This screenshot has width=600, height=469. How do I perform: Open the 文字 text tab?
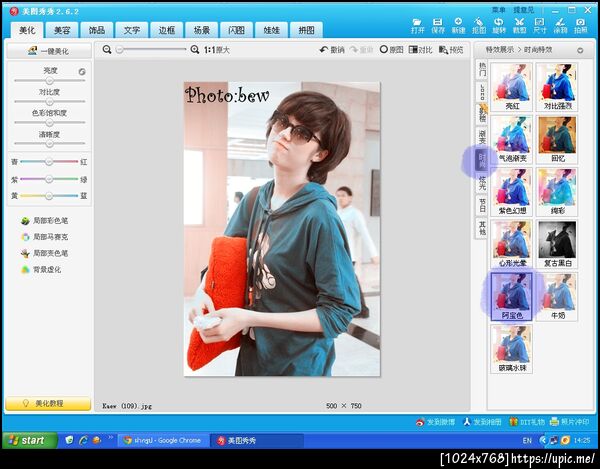point(132,30)
